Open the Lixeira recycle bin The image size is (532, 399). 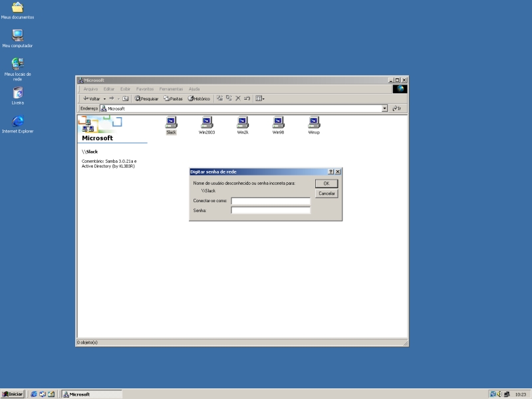tap(17, 93)
